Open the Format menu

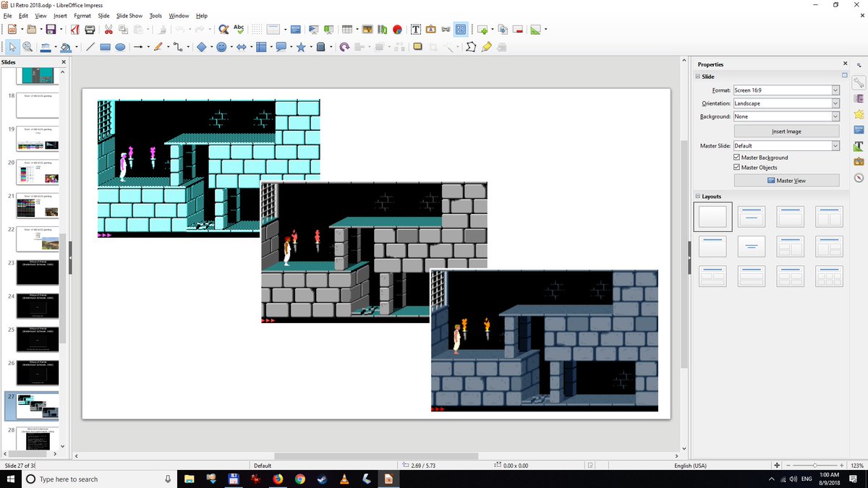click(x=82, y=15)
